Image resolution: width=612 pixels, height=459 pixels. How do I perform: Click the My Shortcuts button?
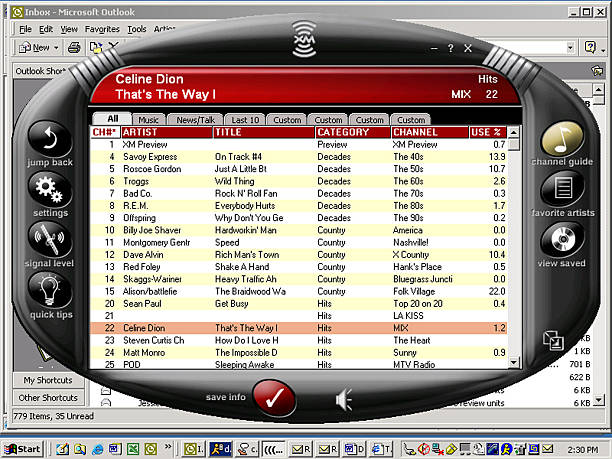tap(48, 380)
